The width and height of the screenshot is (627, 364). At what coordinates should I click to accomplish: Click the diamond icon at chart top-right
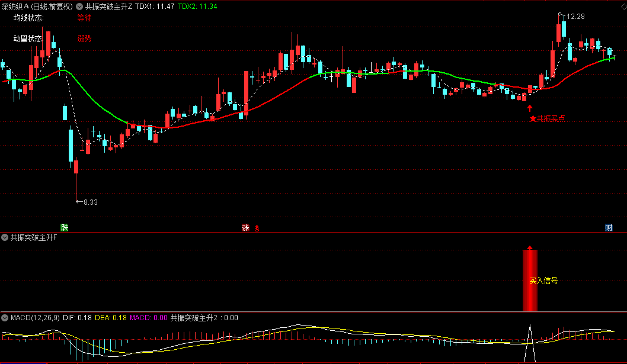coord(623,7)
